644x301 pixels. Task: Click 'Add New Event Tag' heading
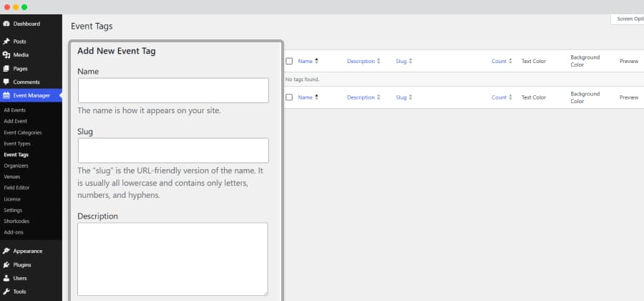116,51
